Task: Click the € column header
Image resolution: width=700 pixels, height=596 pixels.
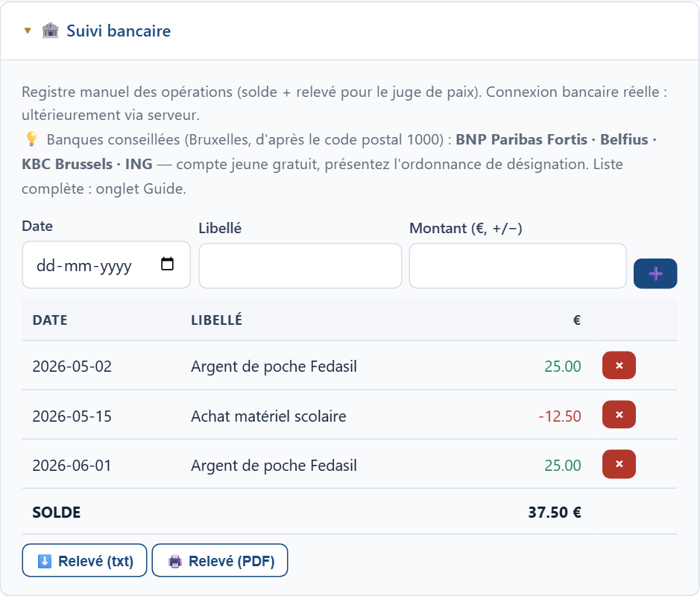Action: pyautogui.click(x=577, y=320)
